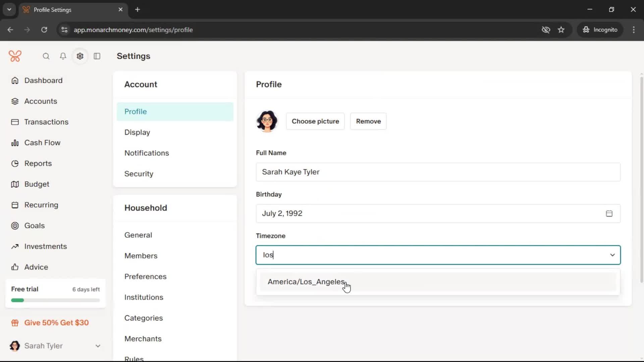Expand Sarah Tyler account menu
The width and height of the screenshot is (644, 362).
pos(98,346)
